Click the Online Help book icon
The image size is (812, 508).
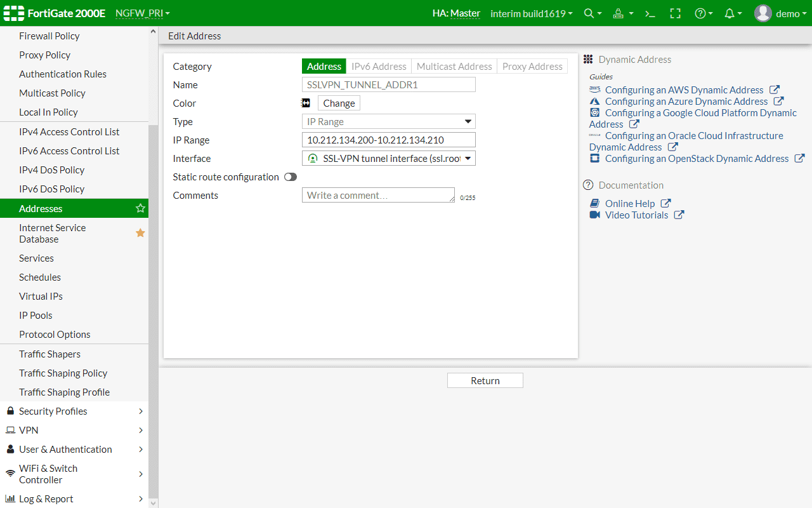(594, 203)
